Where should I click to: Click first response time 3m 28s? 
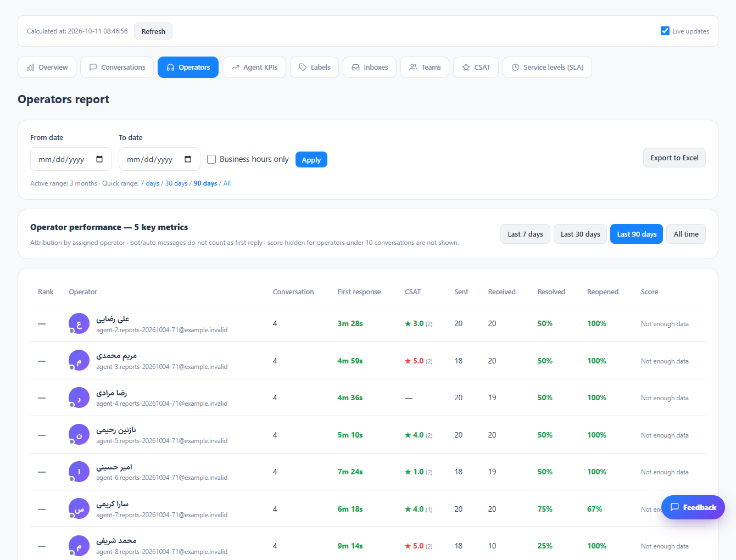click(350, 324)
